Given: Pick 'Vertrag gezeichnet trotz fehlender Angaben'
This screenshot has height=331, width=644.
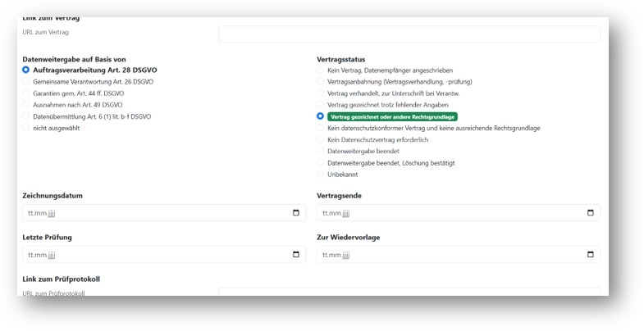Looking at the screenshot, I should tap(321, 105).
